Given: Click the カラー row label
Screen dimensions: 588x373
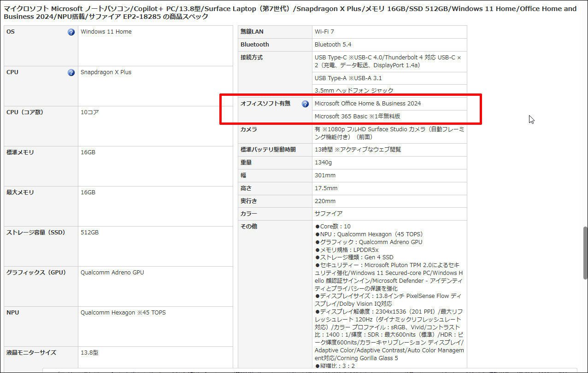Looking at the screenshot, I should click(249, 214).
